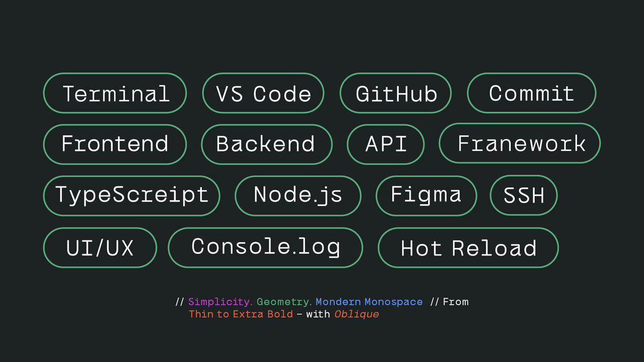The image size is (644, 362).
Task: Click the Terminal pill button
Action: [x=115, y=93]
